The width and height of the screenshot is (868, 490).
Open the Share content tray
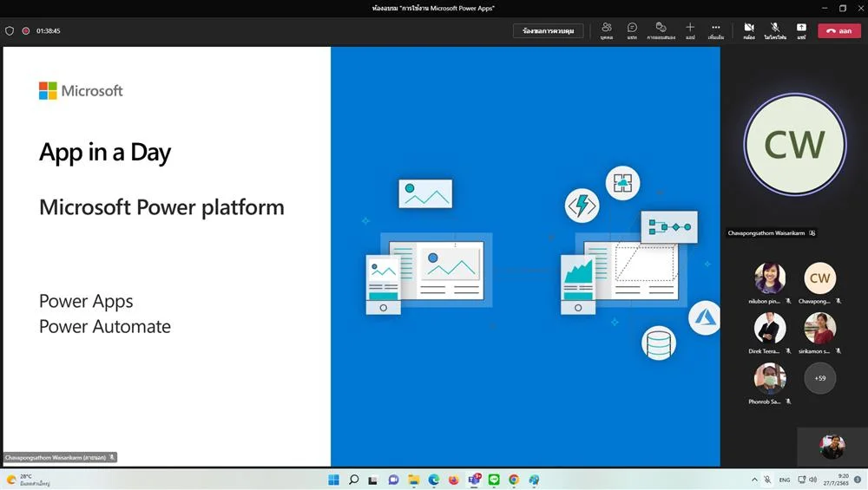click(x=801, y=31)
